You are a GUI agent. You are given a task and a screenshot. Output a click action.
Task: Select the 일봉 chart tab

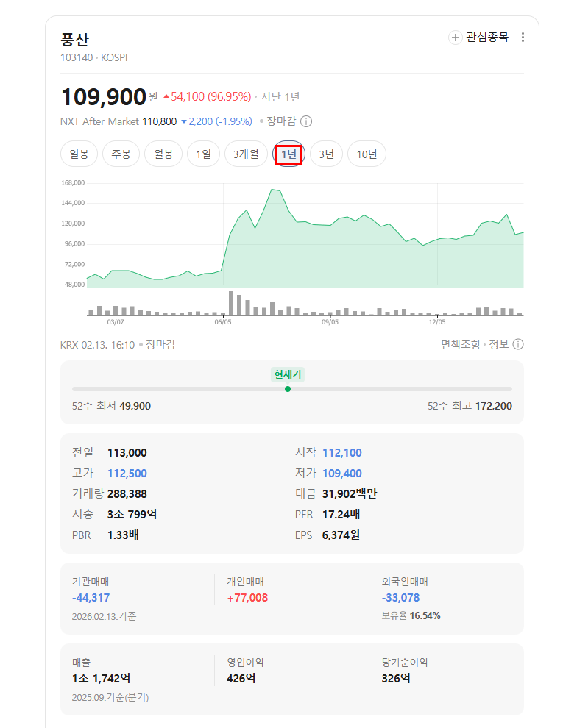click(79, 154)
